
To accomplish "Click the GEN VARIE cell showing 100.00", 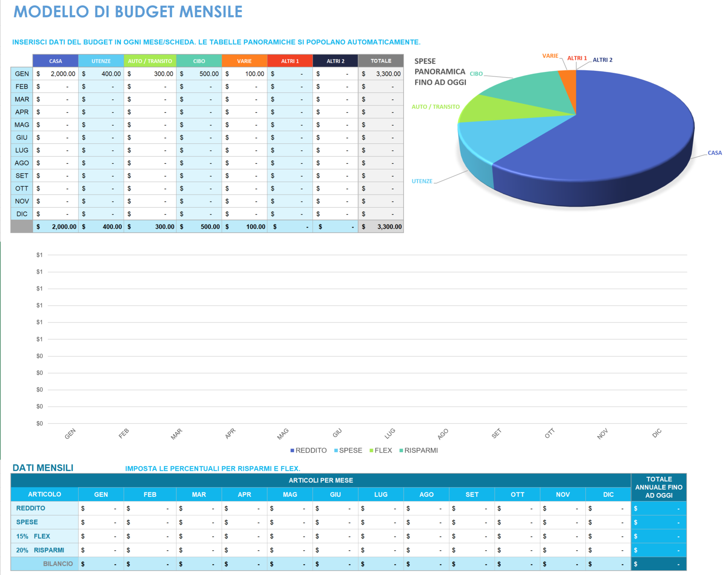I will click(x=244, y=74).
